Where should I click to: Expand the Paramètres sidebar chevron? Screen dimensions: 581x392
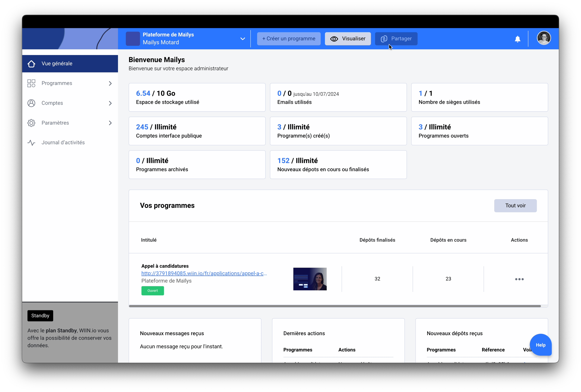point(110,123)
